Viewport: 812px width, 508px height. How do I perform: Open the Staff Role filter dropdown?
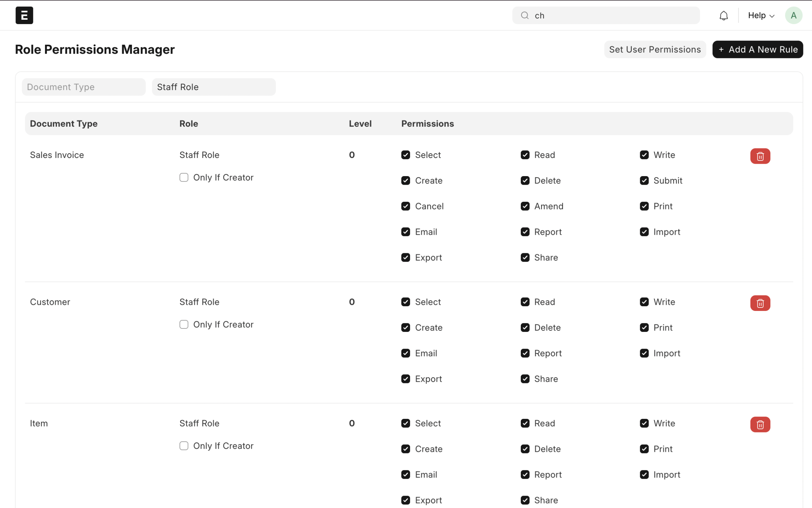click(x=213, y=87)
